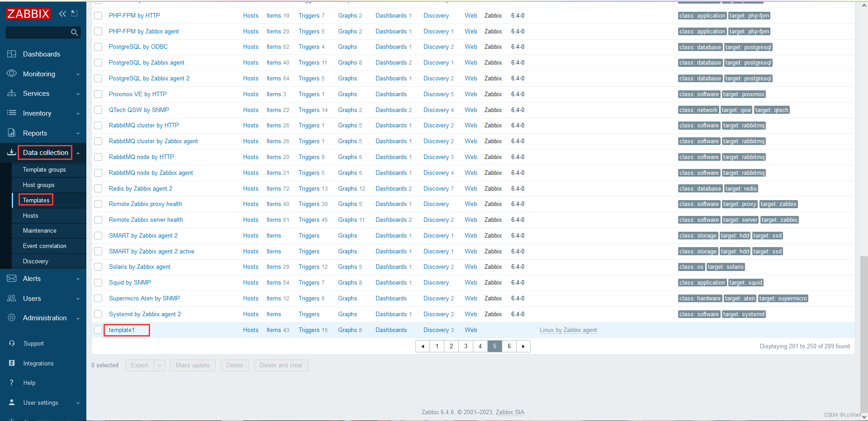Viewport: 868px width, 421px height.
Task: Click the Delete and clear button
Action: coord(281,365)
